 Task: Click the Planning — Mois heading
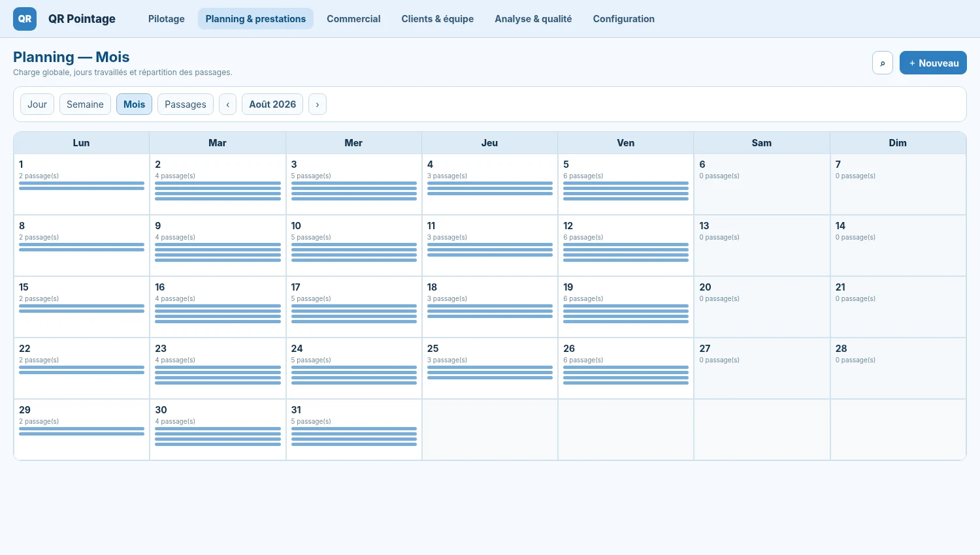click(71, 57)
